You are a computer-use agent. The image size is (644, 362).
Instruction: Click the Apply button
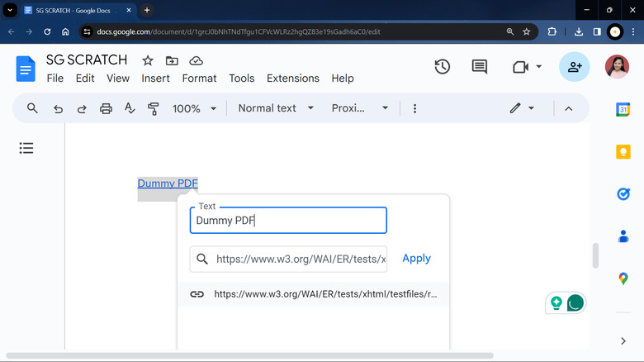point(416,259)
